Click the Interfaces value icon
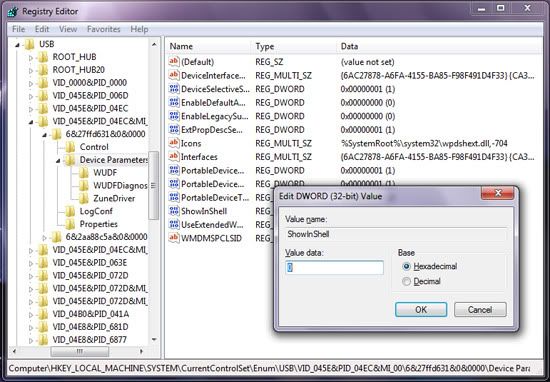 coord(174,156)
